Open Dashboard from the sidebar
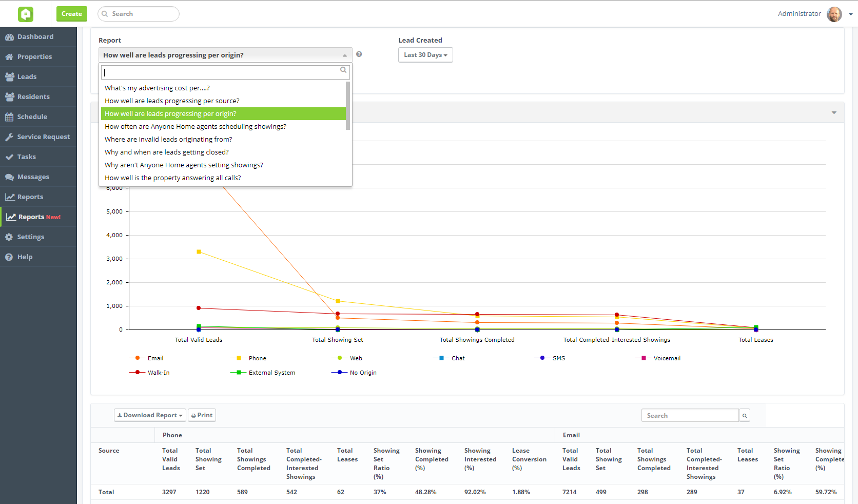The width and height of the screenshot is (858, 504). click(38, 37)
